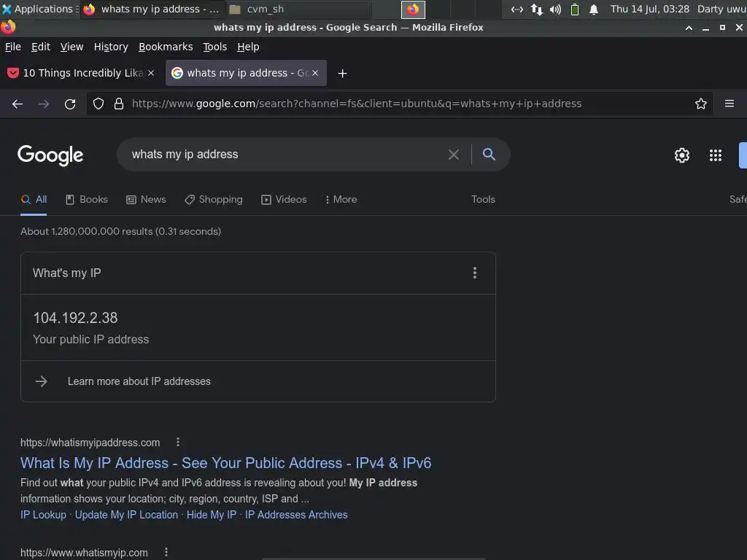Image resolution: width=747 pixels, height=560 pixels.
Task: Open the Edit menu
Action: tap(41, 47)
